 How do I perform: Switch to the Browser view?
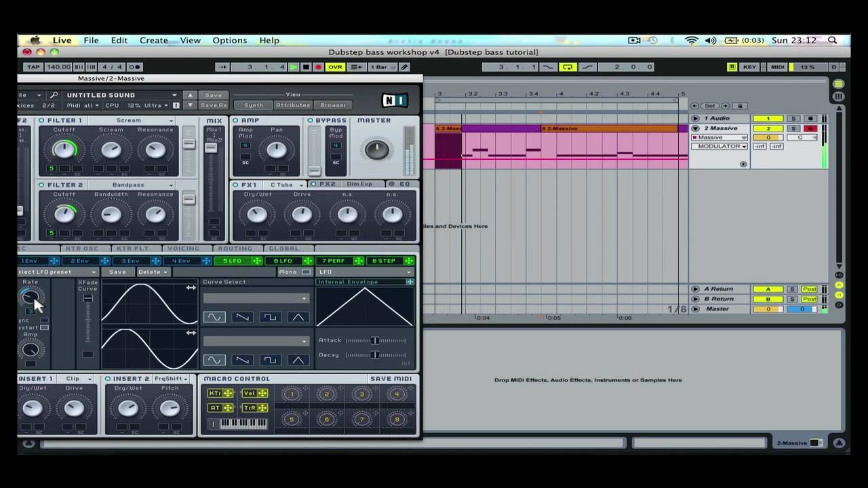click(333, 105)
